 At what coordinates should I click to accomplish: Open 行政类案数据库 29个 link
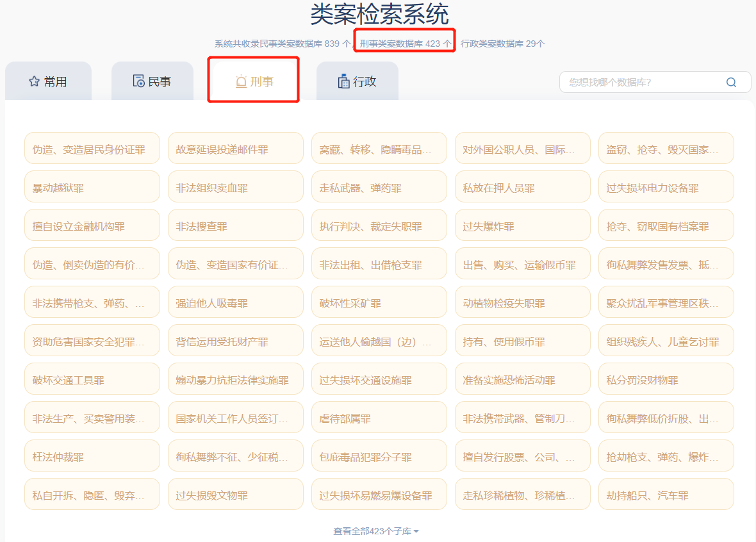click(502, 44)
